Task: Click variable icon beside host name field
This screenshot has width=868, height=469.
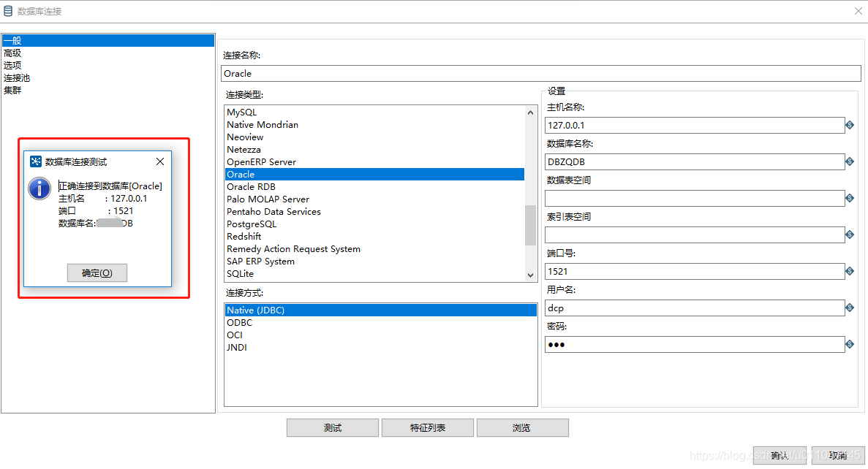Action: 850,125
